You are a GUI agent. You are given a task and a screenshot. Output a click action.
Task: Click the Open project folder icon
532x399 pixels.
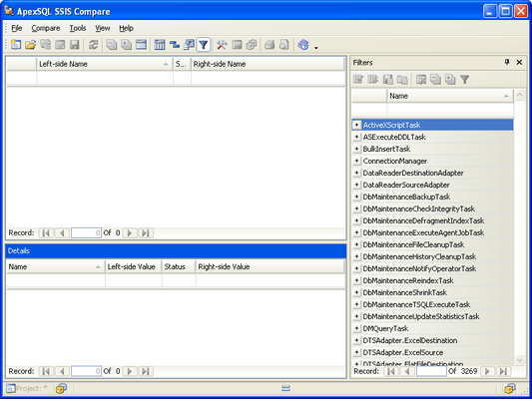31,45
